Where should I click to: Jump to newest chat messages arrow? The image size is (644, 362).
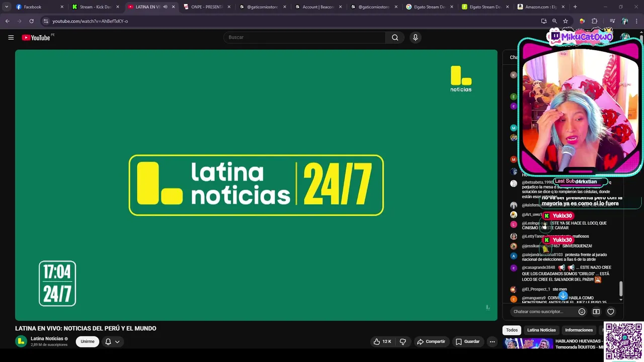click(563, 296)
